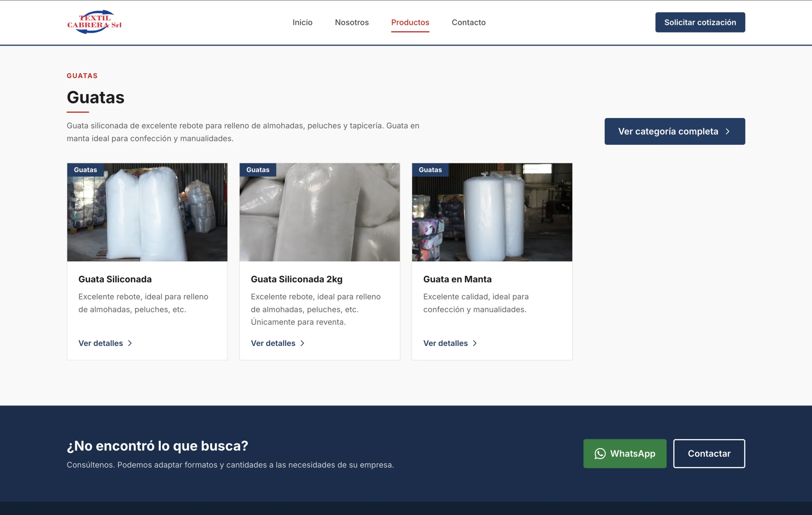
Task: Click the 'Únicamente para reventa' description text
Action: [x=298, y=322]
